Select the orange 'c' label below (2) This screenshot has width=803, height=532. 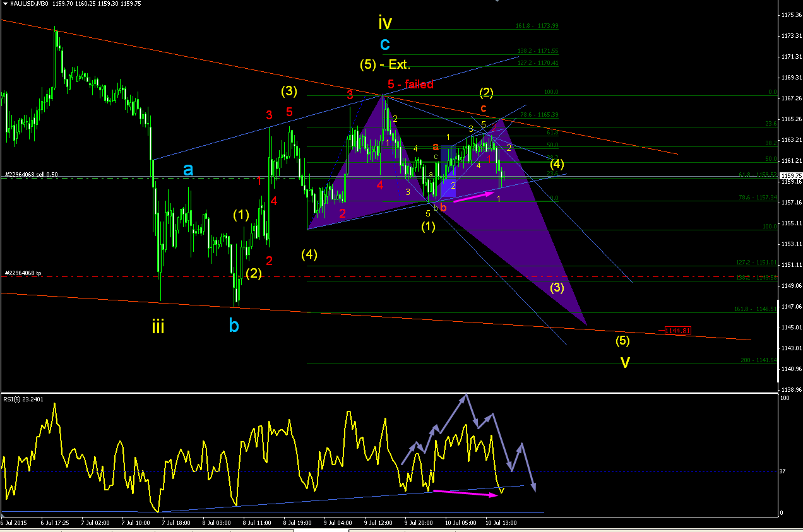(483, 108)
